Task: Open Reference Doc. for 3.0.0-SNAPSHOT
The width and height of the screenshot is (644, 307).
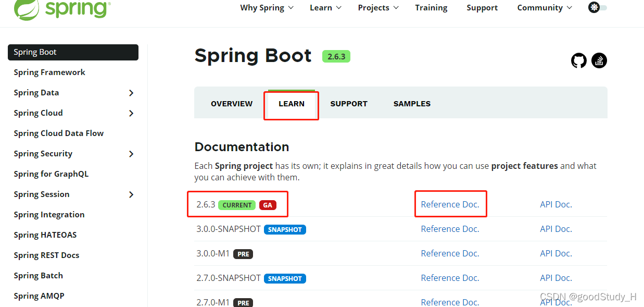Action: [450, 229]
